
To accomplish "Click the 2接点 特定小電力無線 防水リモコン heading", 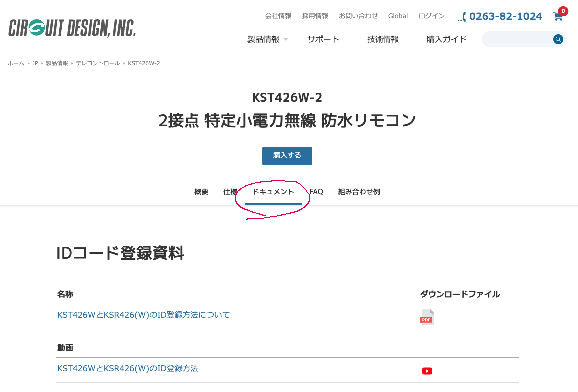I will pos(287,121).
